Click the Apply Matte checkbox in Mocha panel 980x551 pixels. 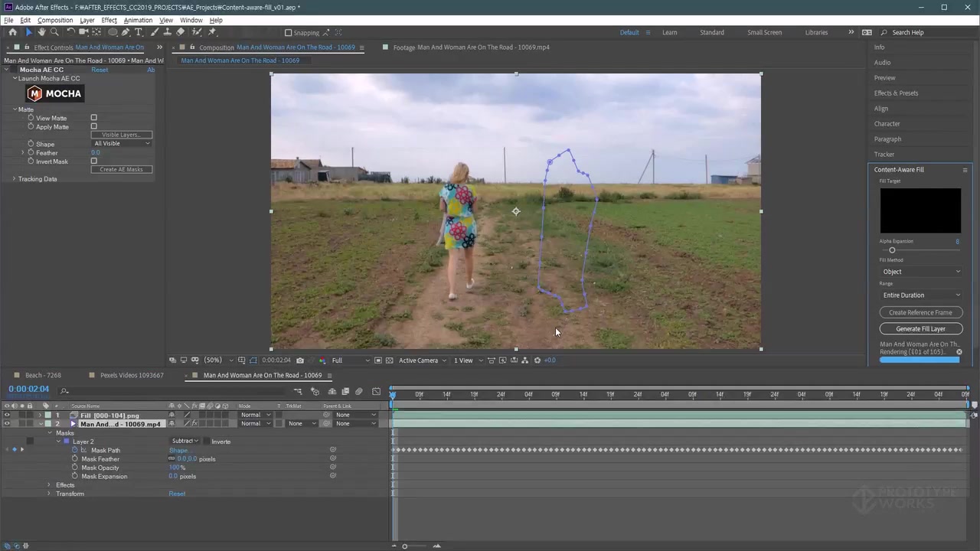[x=93, y=126]
